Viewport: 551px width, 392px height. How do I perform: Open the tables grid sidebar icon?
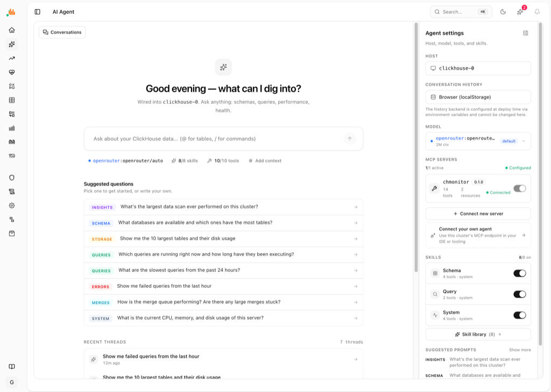click(12, 100)
